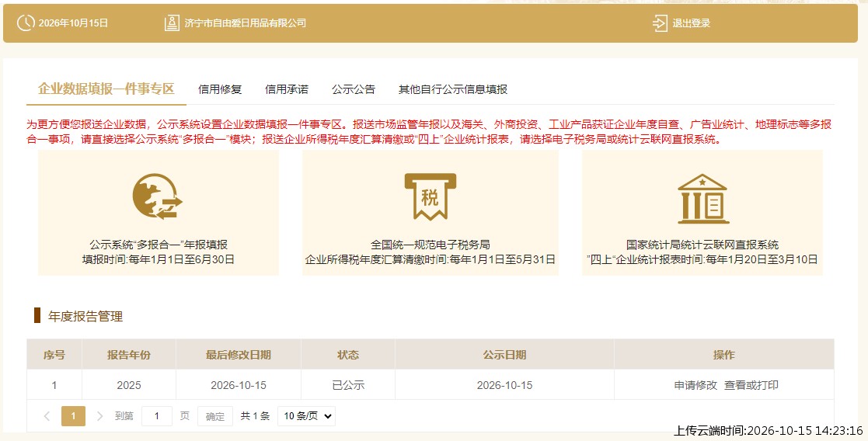Click the 2025 report year cell
This screenshot has height=441, width=868.
129,385
